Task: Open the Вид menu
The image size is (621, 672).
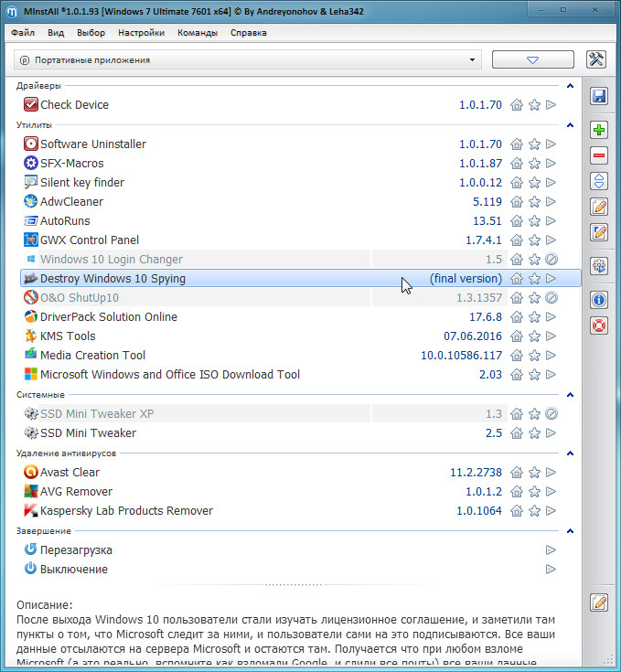Action: (56, 33)
